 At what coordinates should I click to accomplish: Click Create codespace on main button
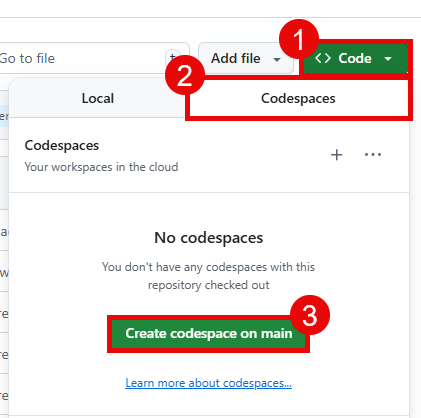pyautogui.click(x=209, y=333)
